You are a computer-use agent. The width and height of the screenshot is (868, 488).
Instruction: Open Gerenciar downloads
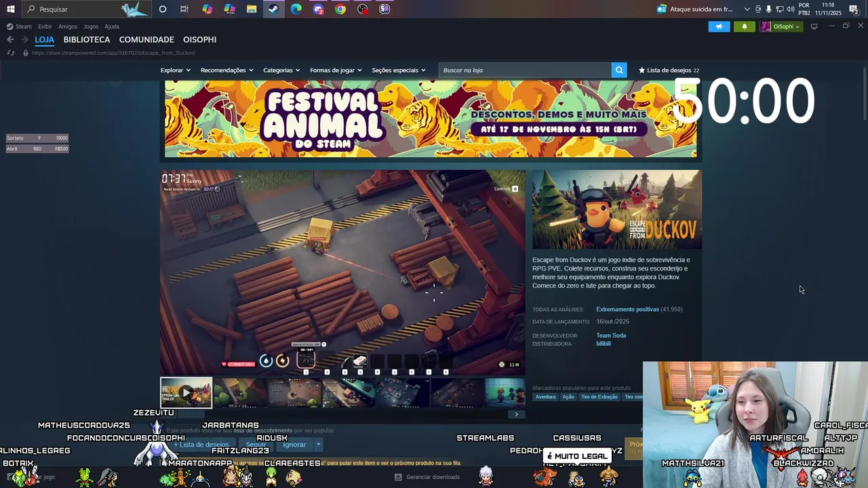point(427,477)
